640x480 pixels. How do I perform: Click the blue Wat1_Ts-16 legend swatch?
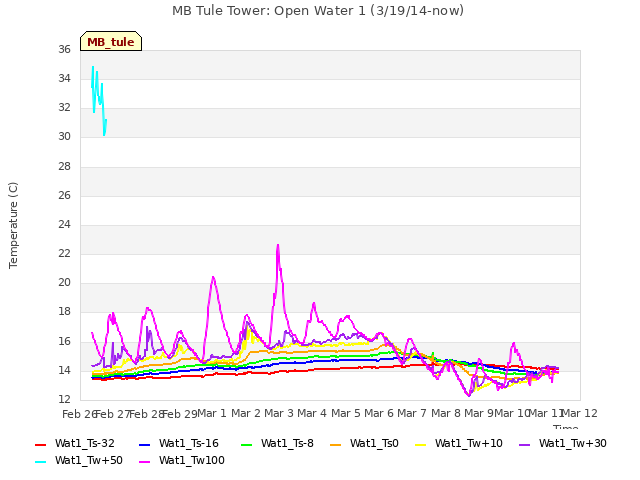(x=144, y=444)
